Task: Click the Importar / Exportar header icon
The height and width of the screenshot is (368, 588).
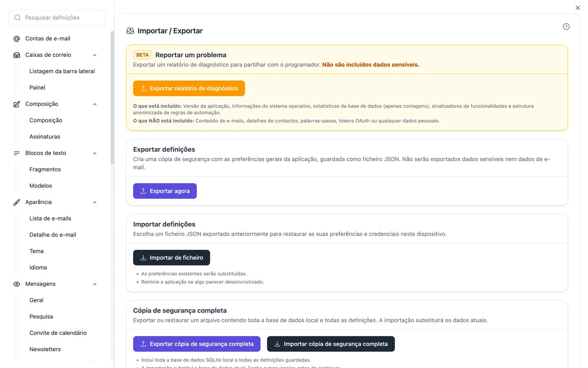Action: click(130, 31)
